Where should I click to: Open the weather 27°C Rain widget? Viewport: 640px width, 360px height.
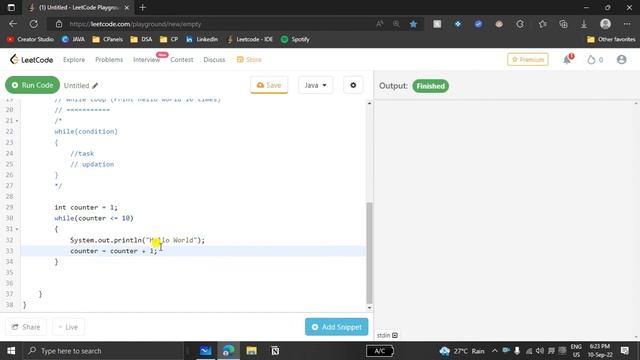pos(462,351)
